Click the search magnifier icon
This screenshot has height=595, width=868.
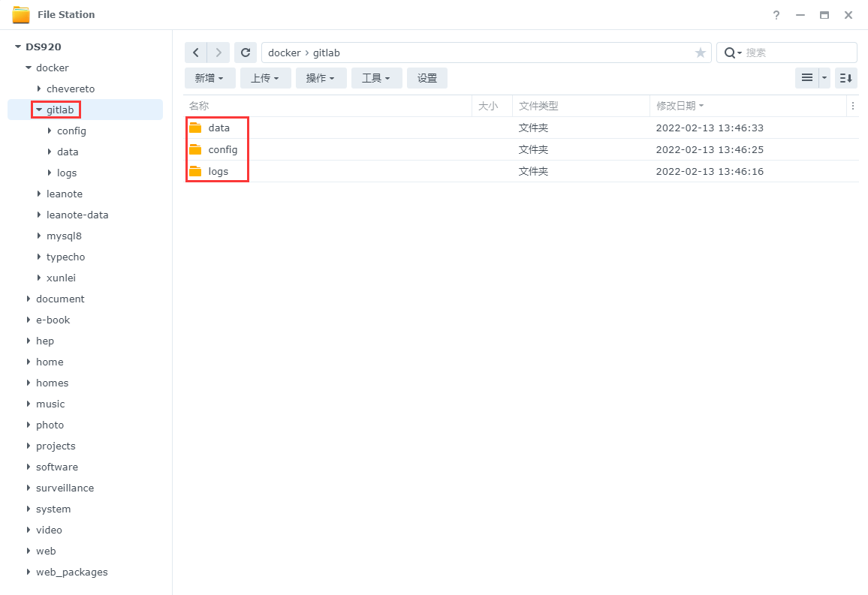click(729, 53)
